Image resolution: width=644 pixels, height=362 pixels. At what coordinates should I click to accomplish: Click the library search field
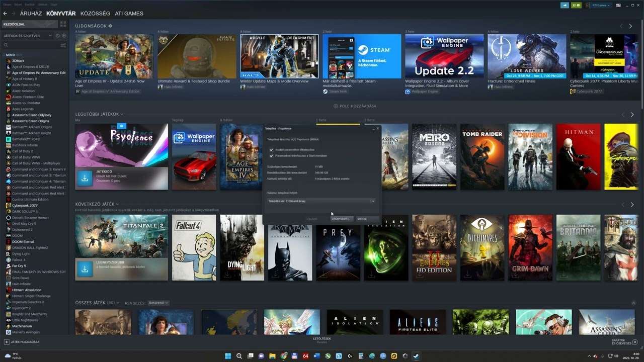coord(33,45)
